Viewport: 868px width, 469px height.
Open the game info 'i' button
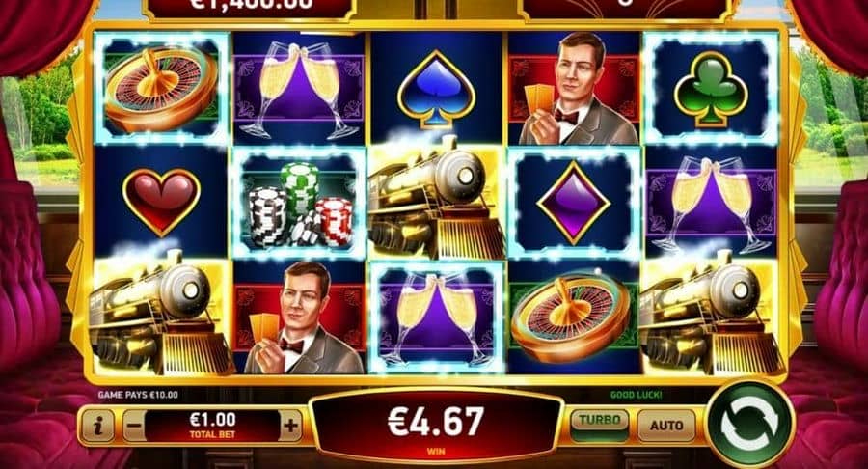point(98,426)
